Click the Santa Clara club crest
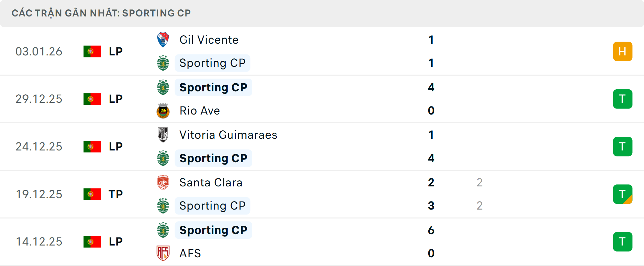The height and width of the screenshot is (266, 644). pos(163,182)
